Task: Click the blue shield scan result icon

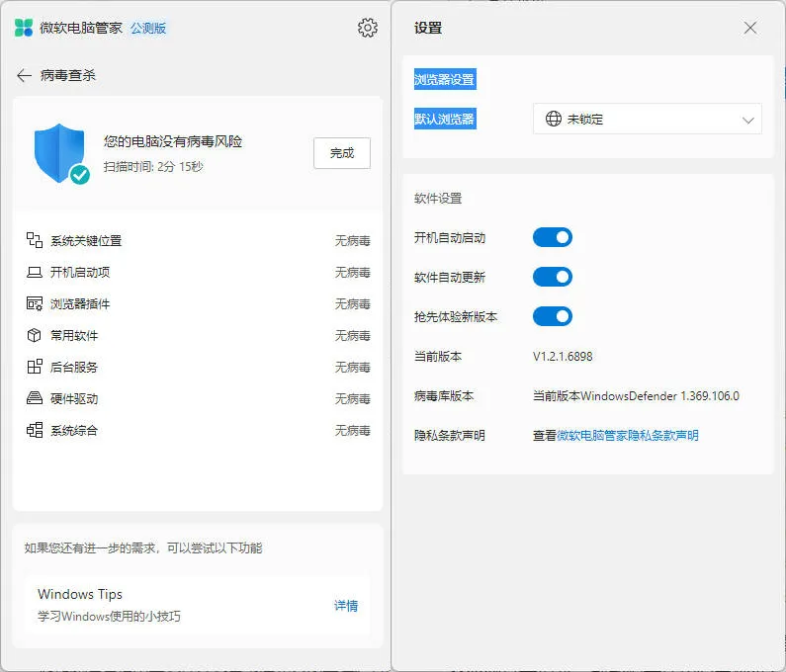Action: (61, 154)
